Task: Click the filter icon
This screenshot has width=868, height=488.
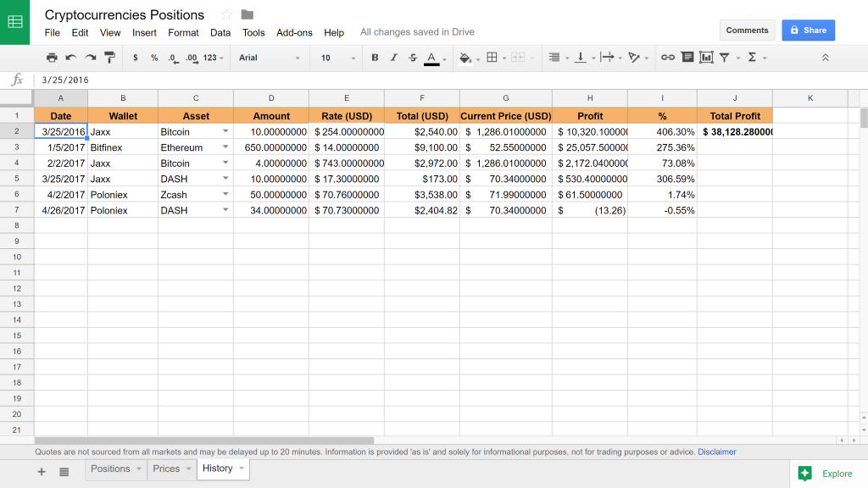Action: (724, 58)
